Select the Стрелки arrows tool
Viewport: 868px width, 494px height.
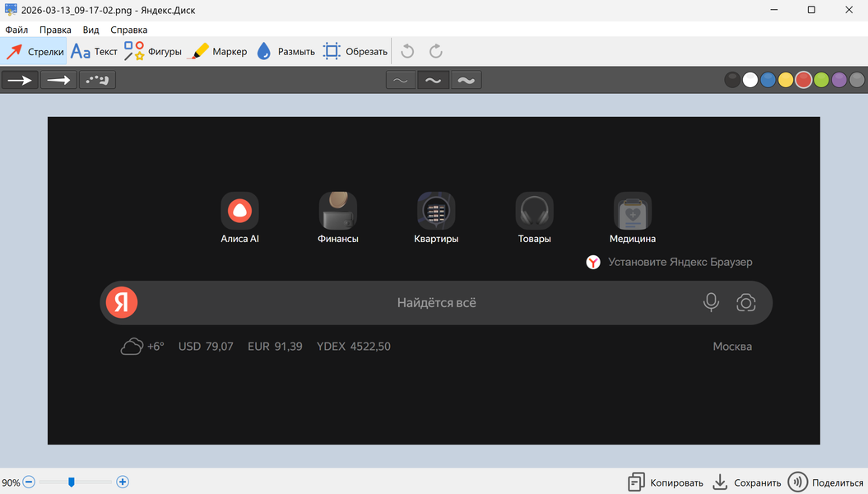click(34, 52)
